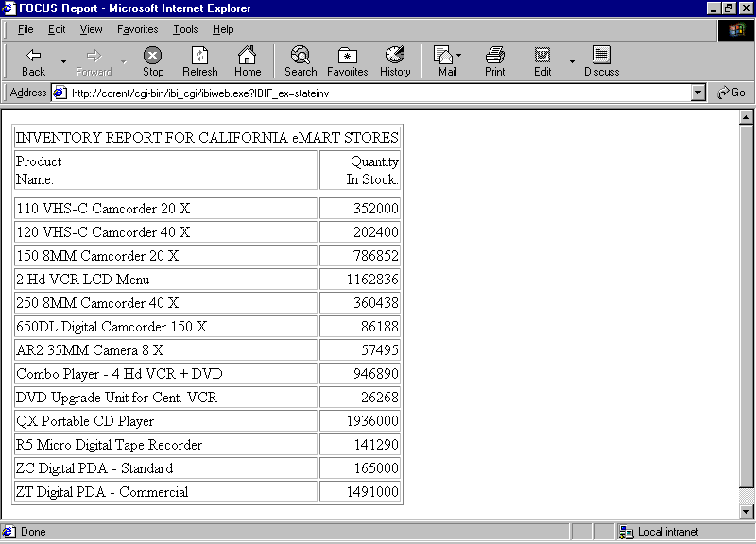Refresh the current page
This screenshot has height=544, width=756.
tap(199, 61)
